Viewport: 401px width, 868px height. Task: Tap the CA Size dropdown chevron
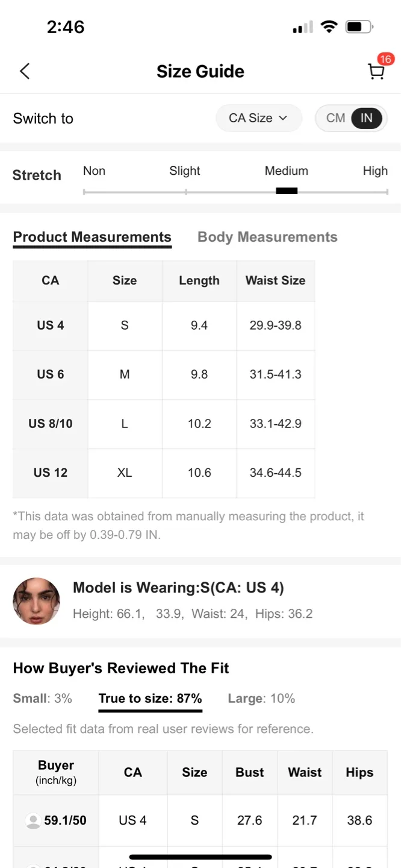click(283, 118)
